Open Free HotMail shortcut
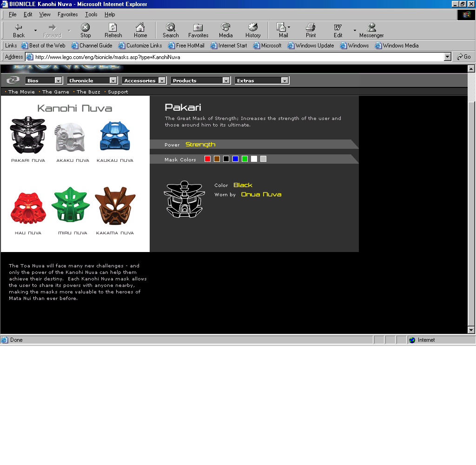This screenshot has width=476, height=465. [x=186, y=46]
